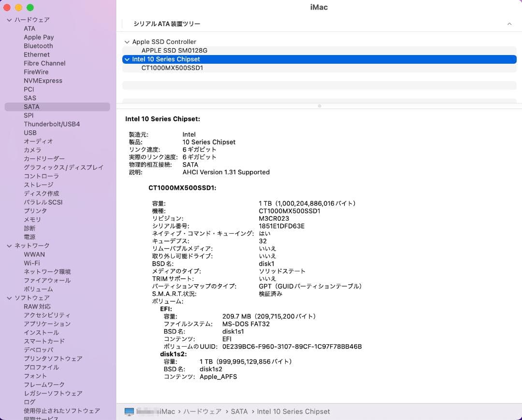Select フォント in the sidebar
Image resolution: width=522 pixels, height=420 pixels.
[x=35, y=376]
